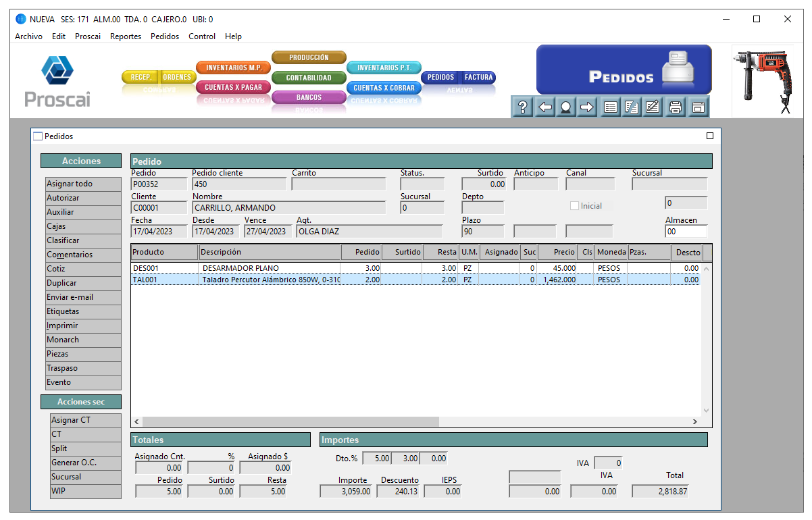Open the Contabilidad module pill
The height and width of the screenshot is (520, 812).
coord(309,78)
